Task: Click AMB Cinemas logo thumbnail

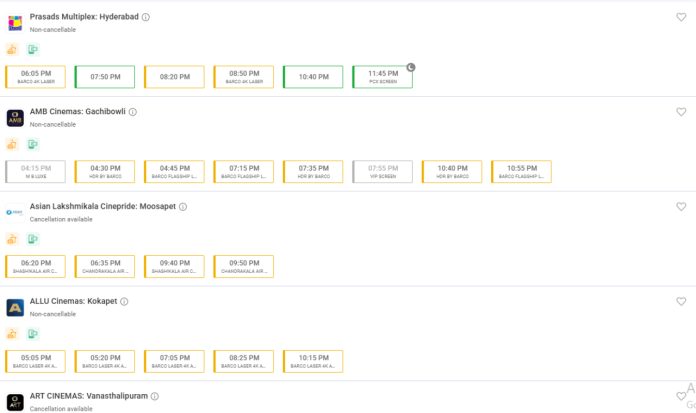Action: coord(15,118)
